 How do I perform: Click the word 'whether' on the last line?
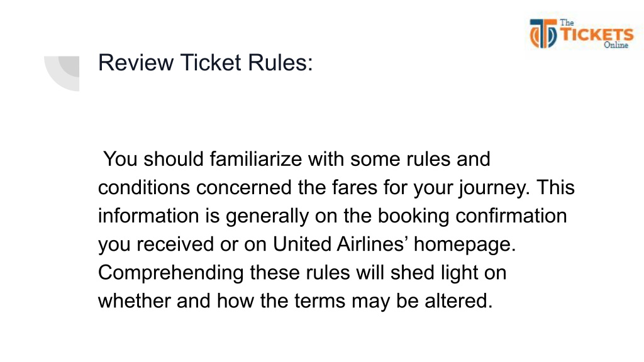point(134,300)
